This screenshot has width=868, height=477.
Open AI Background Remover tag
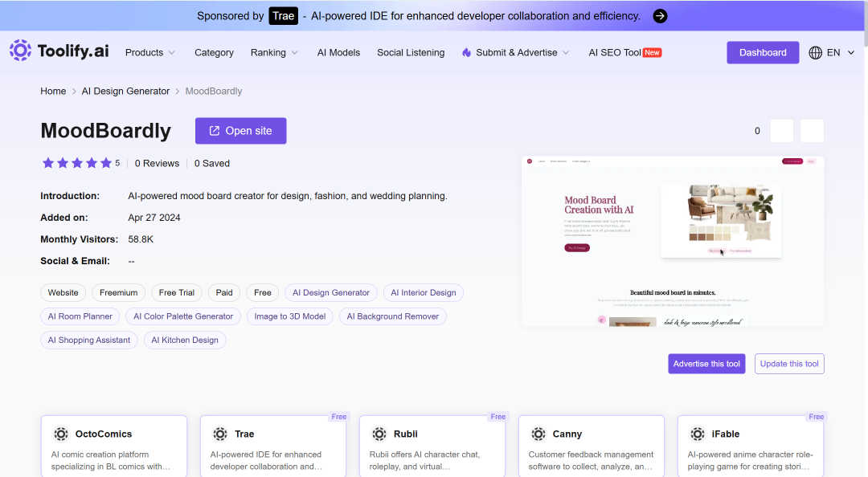(393, 316)
